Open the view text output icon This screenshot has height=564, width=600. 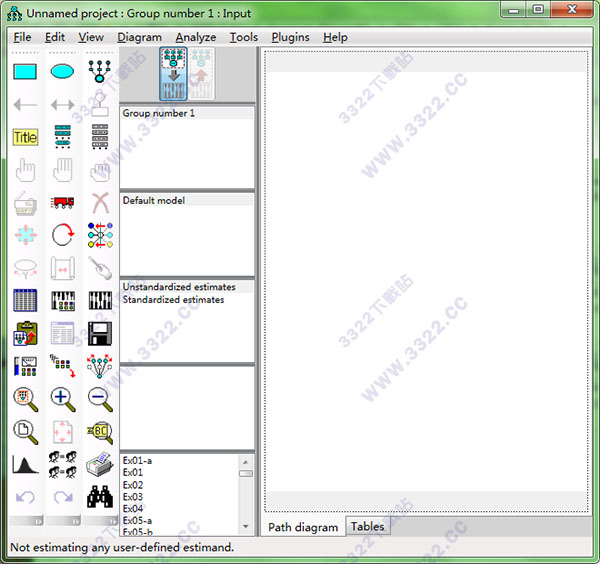[62, 333]
